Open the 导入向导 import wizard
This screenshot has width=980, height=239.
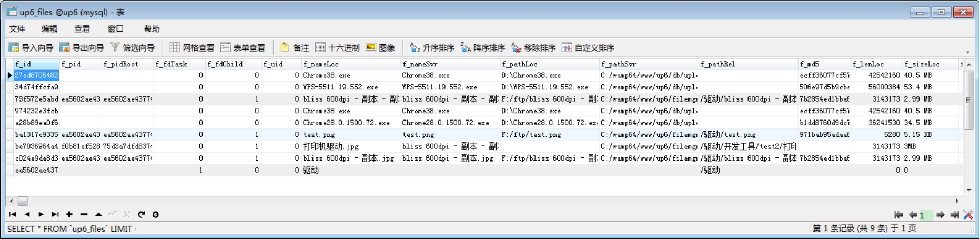tap(31, 48)
